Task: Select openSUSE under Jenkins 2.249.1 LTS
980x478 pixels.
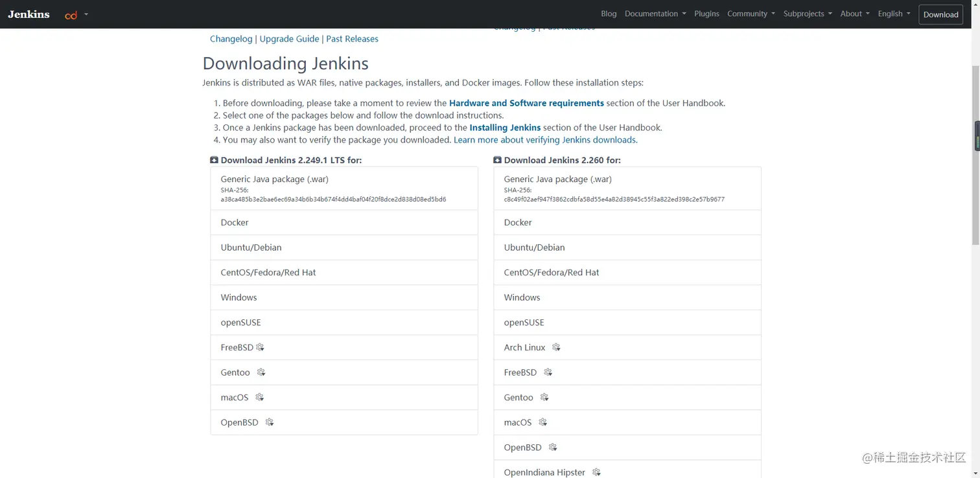Action: [x=344, y=323]
